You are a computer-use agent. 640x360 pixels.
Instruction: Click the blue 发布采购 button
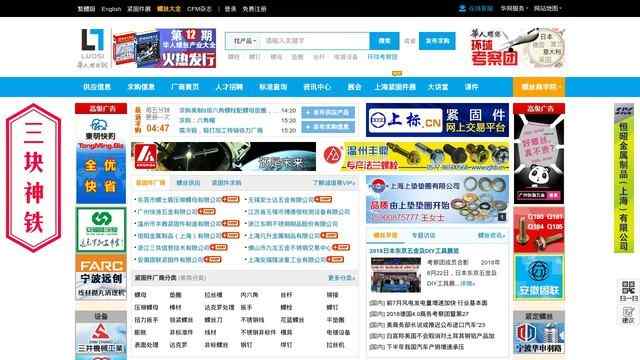(437, 41)
